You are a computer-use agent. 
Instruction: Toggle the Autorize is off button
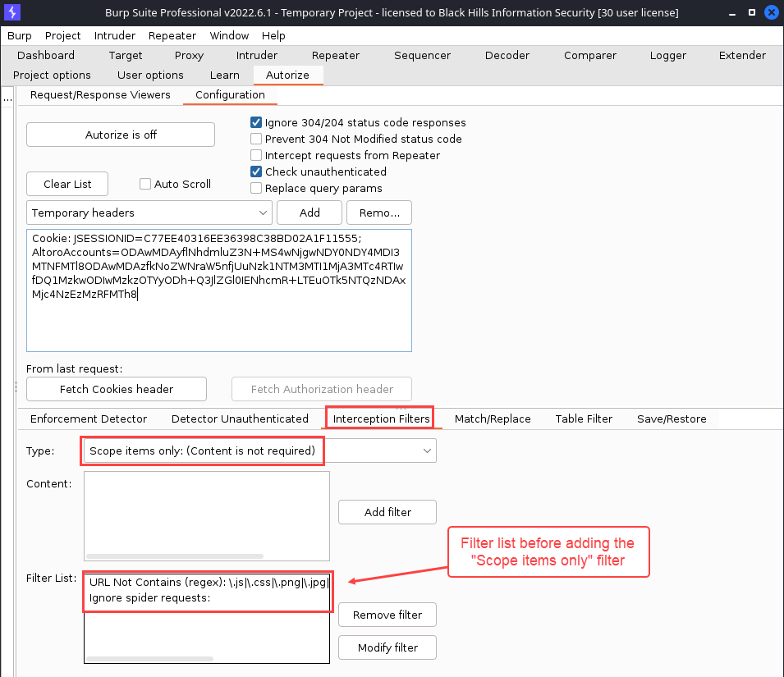point(121,135)
